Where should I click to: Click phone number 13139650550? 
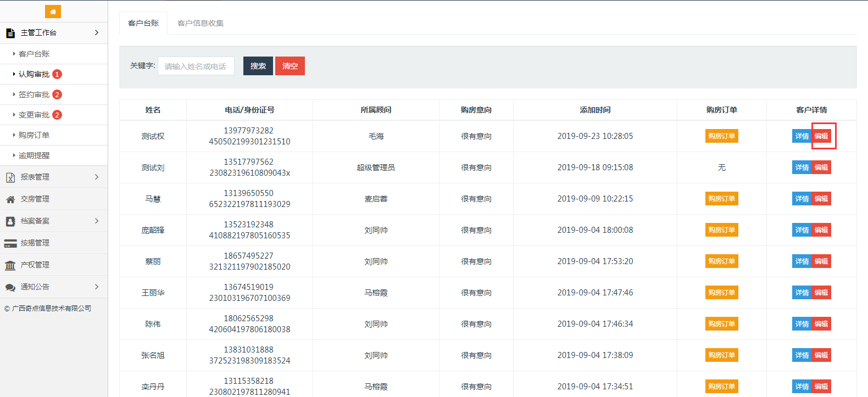(x=248, y=193)
